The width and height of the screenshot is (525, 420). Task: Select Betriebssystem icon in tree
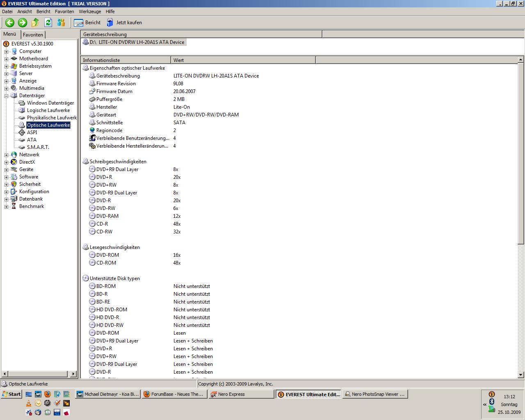point(14,66)
